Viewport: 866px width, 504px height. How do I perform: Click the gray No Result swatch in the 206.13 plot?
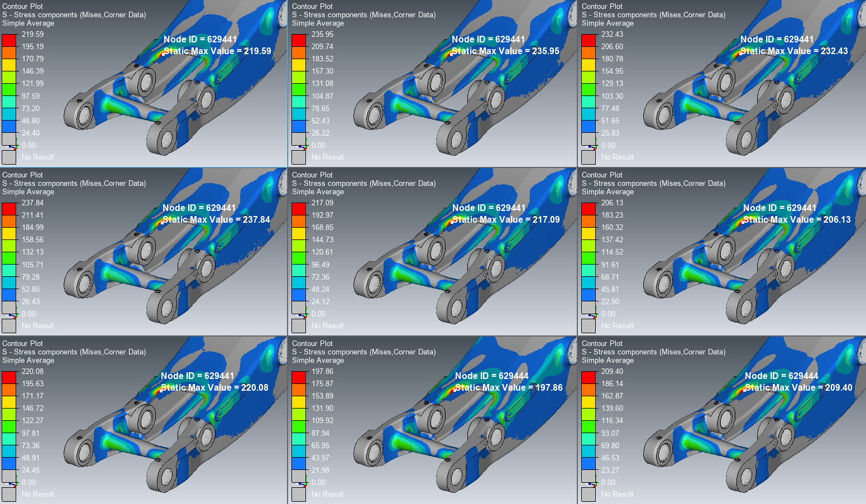point(589,325)
